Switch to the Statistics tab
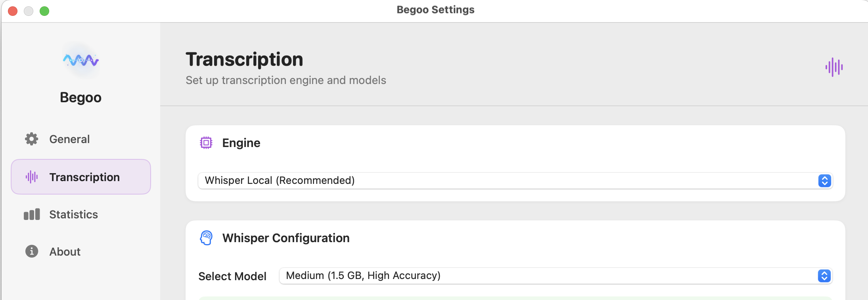This screenshot has height=300, width=868. coord(81,214)
